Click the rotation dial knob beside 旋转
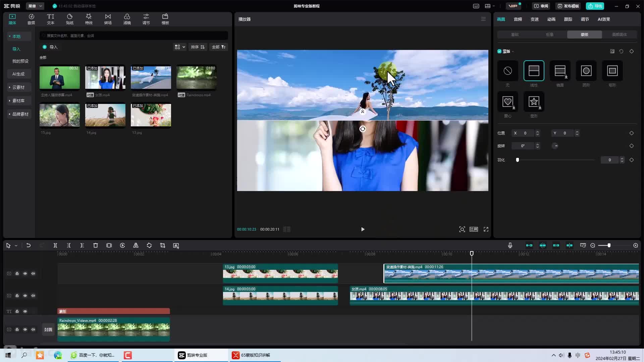The height and width of the screenshot is (362, 644). point(555,146)
